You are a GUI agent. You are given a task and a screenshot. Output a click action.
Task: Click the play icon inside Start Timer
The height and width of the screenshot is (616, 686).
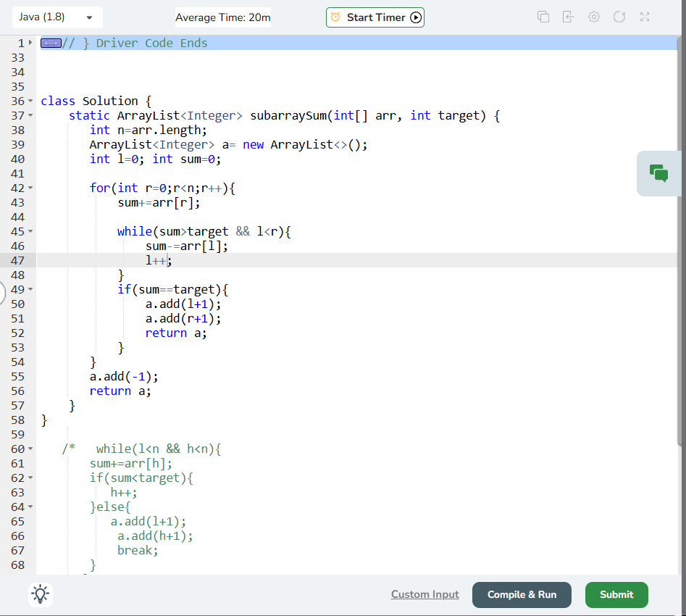pos(416,17)
